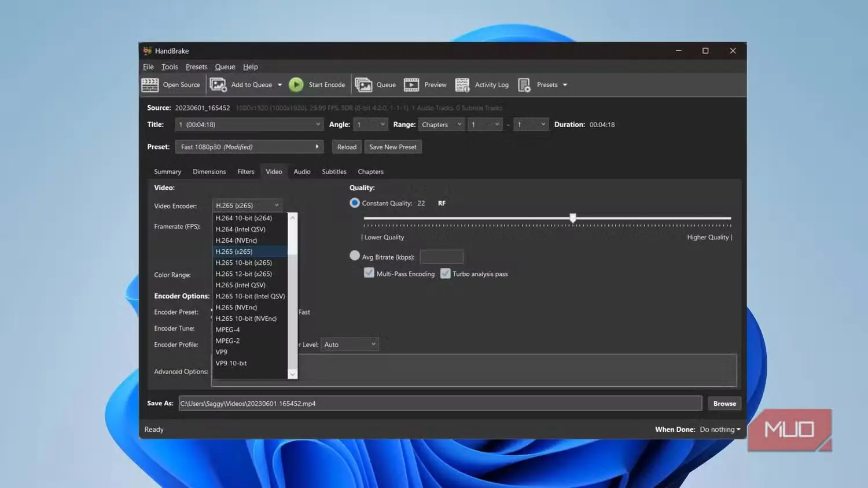Toggle the Multi-Pass Encoding checkbox
The height and width of the screenshot is (488, 868).
pyautogui.click(x=369, y=273)
